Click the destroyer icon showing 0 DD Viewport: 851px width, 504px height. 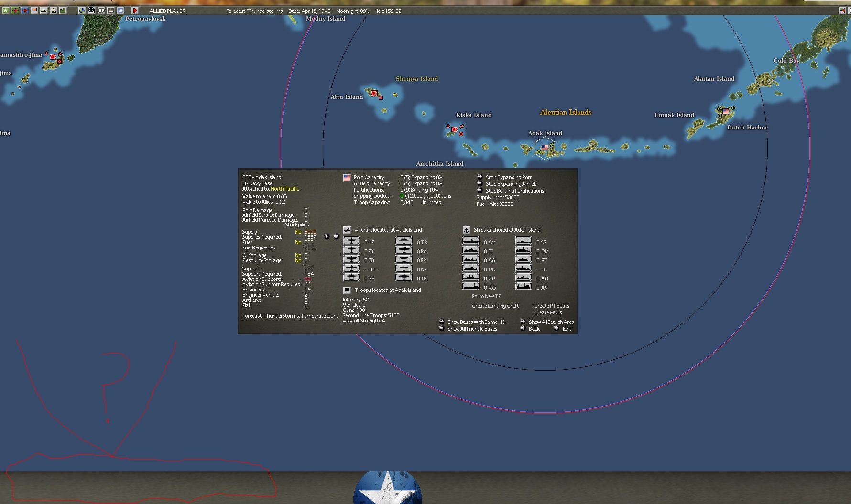pyautogui.click(x=471, y=268)
